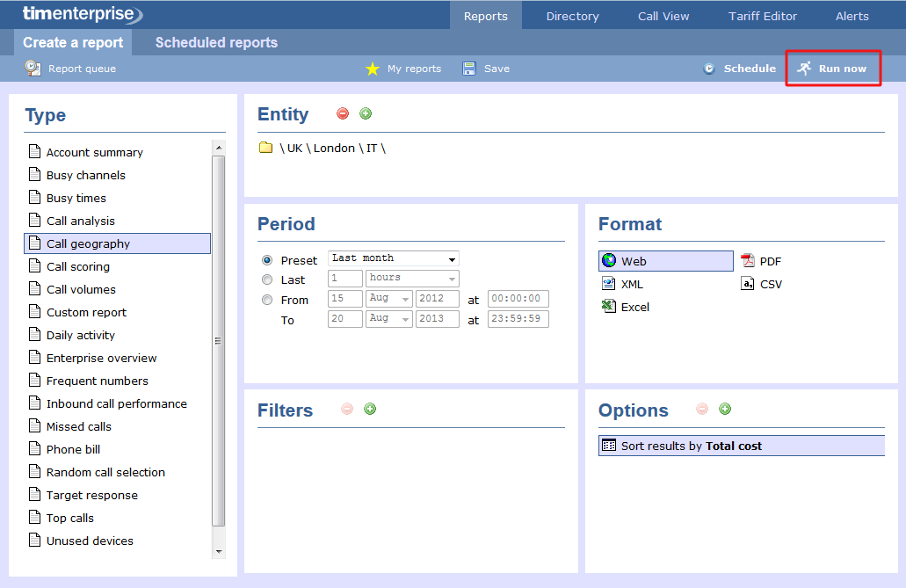The image size is (906, 588).
Task: Select the Preset period radio button
Action: click(x=267, y=260)
